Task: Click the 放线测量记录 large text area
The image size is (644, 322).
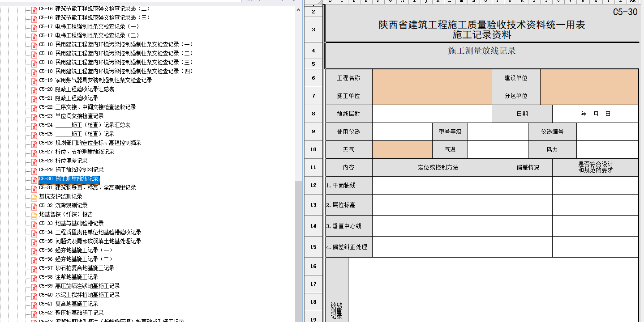Action: coord(493,290)
